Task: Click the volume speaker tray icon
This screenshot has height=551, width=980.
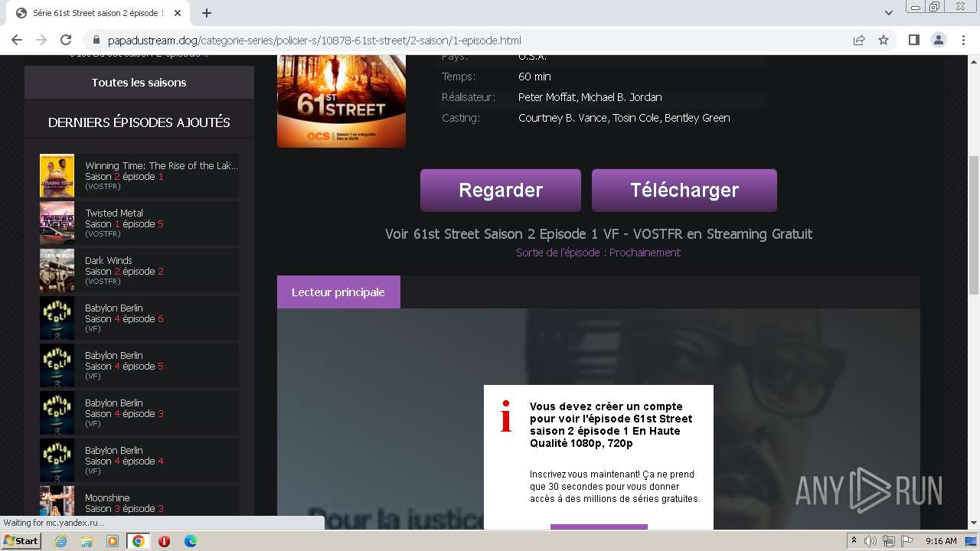Action: (x=871, y=541)
